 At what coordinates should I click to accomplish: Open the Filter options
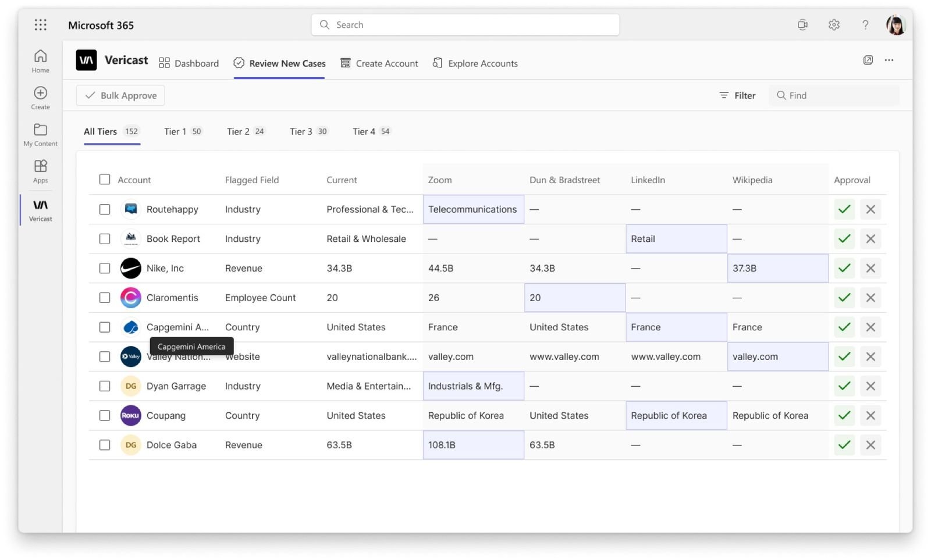[x=737, y=95]
